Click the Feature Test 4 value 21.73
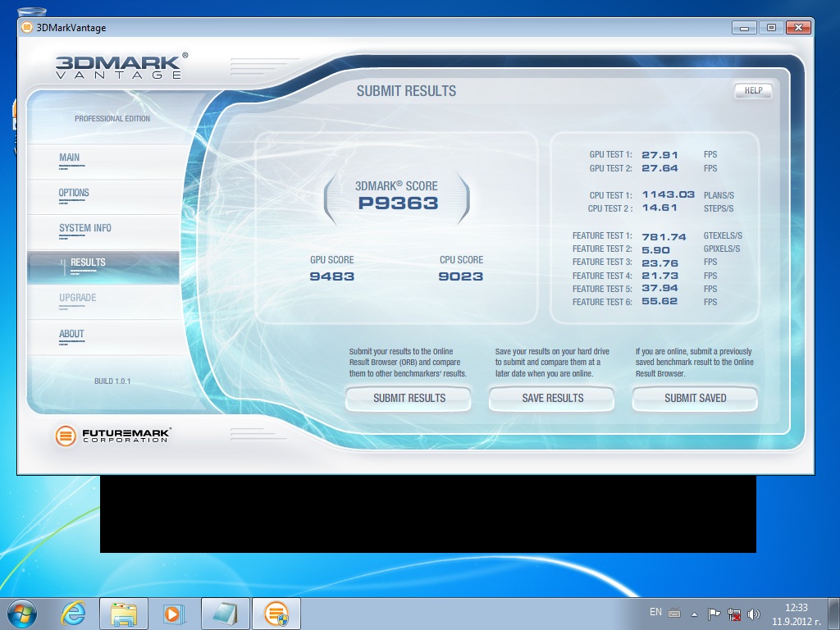The image size is (840, 630). (660, 276)
